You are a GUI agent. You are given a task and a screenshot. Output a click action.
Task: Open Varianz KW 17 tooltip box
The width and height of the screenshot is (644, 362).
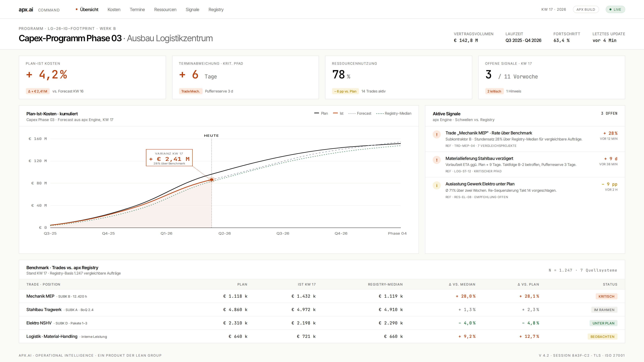coord(169,158)
